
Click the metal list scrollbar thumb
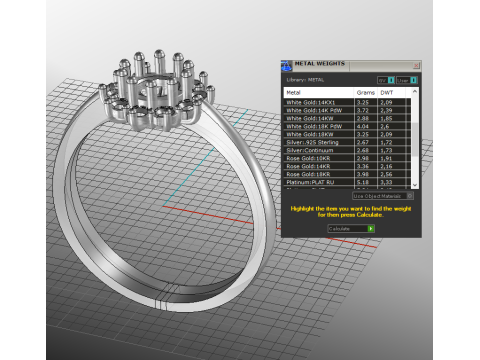click(x=415, y=139)
